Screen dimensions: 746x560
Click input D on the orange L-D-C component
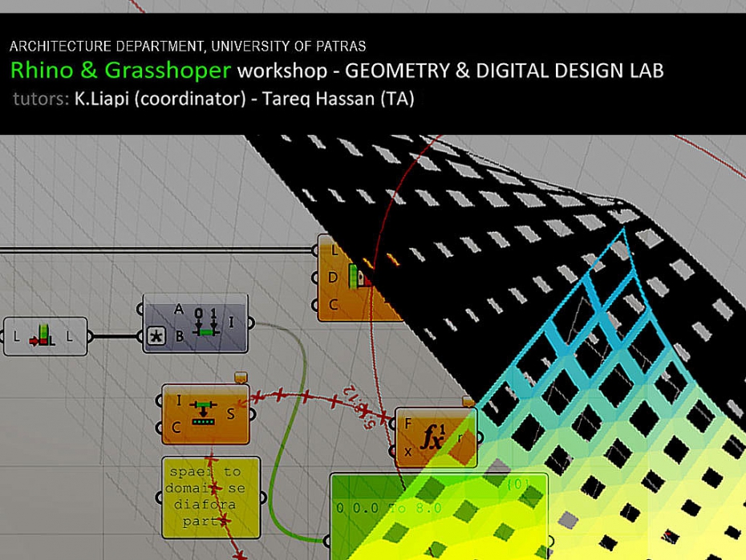coord(333,278)
